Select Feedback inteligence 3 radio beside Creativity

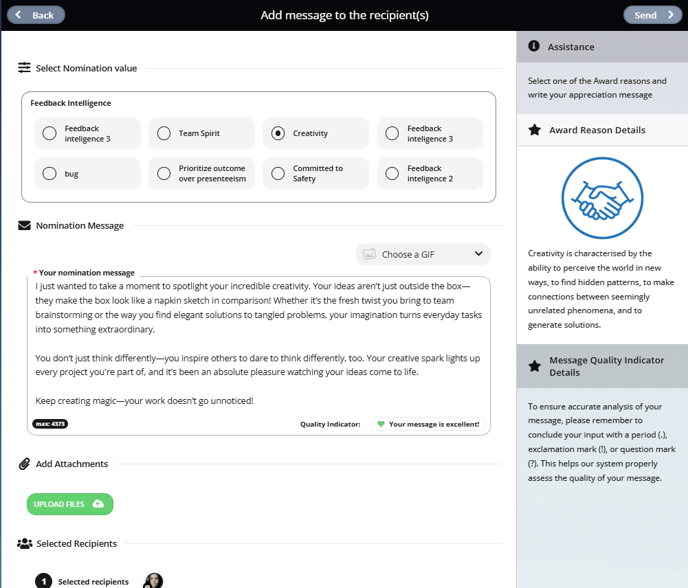(x=392, y=133)
